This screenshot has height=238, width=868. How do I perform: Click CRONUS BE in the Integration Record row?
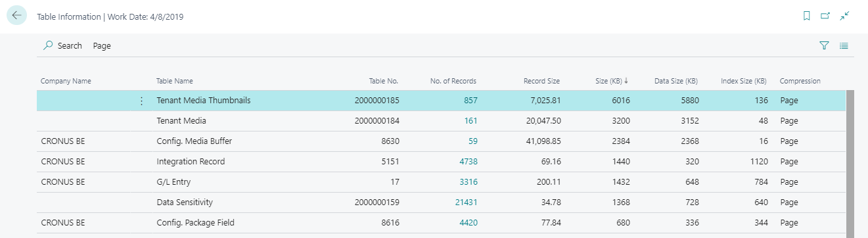[x=63, y=162]
